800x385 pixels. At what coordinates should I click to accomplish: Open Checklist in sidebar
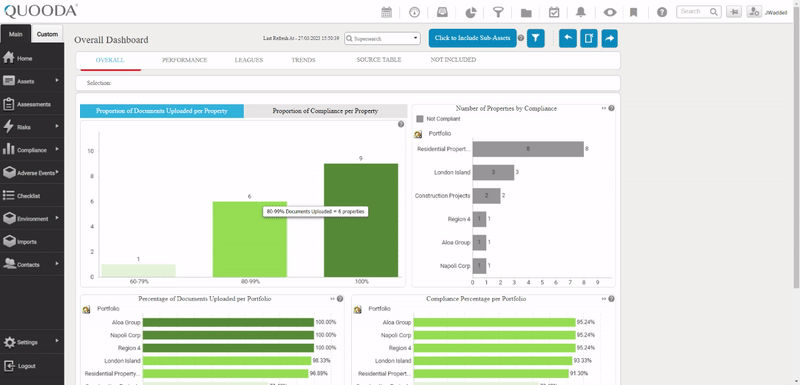coord(32,196)
